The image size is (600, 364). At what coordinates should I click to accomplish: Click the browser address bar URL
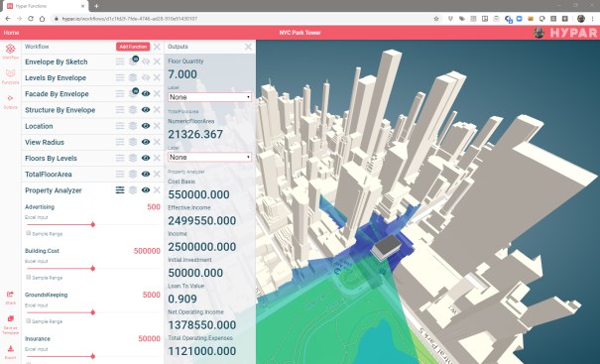click(130, 19)
